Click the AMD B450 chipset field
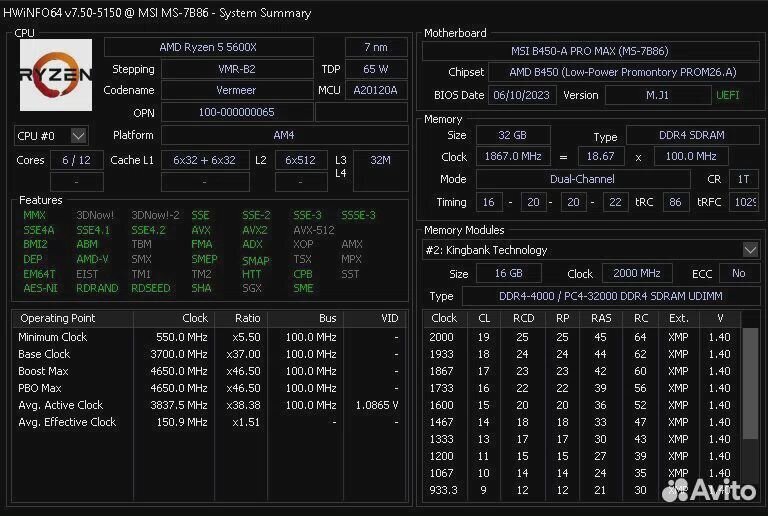This screenshot has height=516, width=768. (x=623, y=72)
